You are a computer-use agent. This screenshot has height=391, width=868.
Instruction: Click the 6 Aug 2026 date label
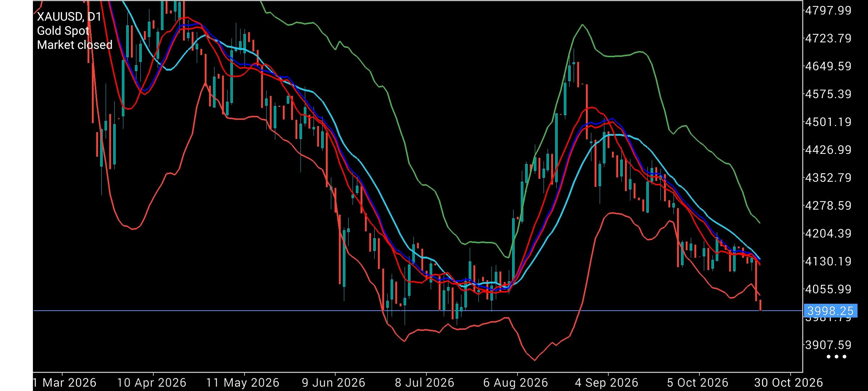(516, 383)
